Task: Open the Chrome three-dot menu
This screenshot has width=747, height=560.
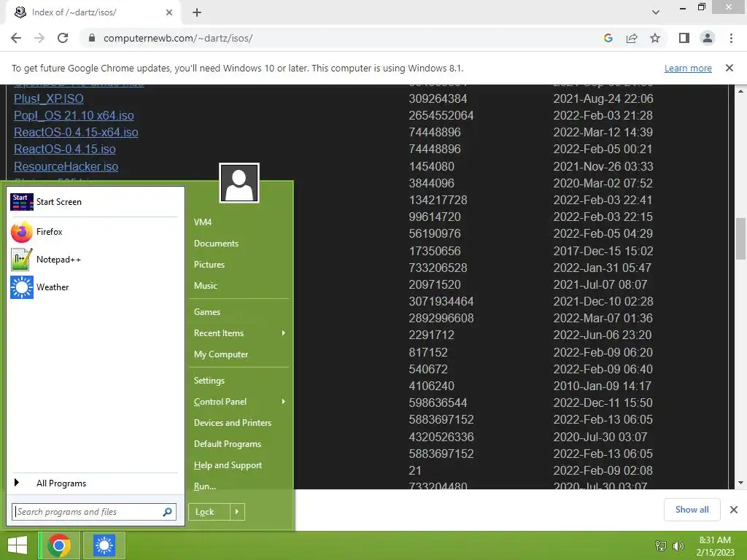Action: click(x=731, y=38)
